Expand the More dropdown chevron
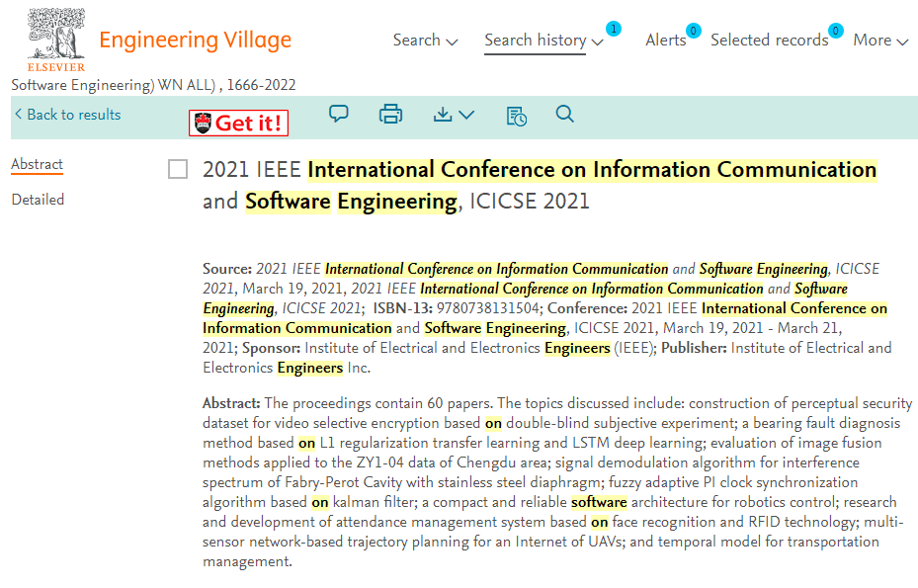Image resolution: width=918 pixels, height=588 pixels. 902,42
